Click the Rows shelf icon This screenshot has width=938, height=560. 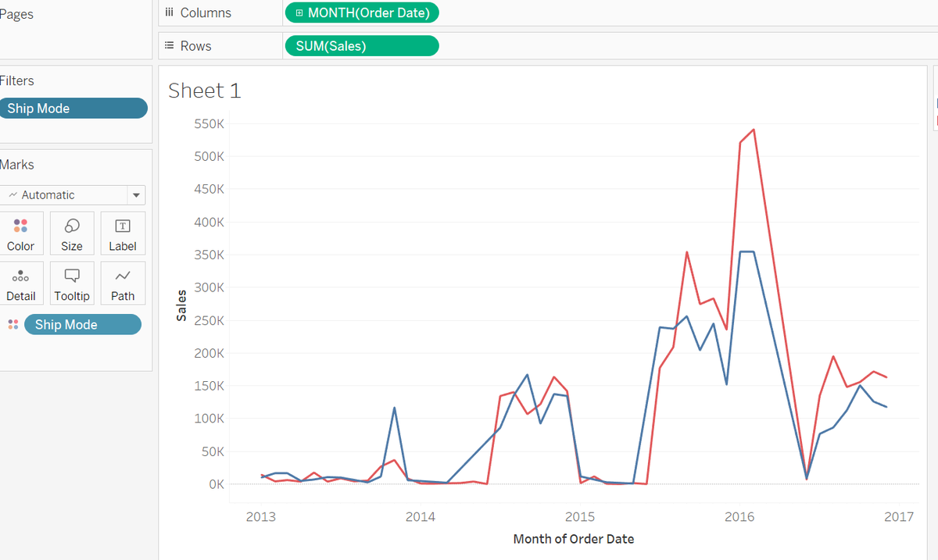click(169, 46)
